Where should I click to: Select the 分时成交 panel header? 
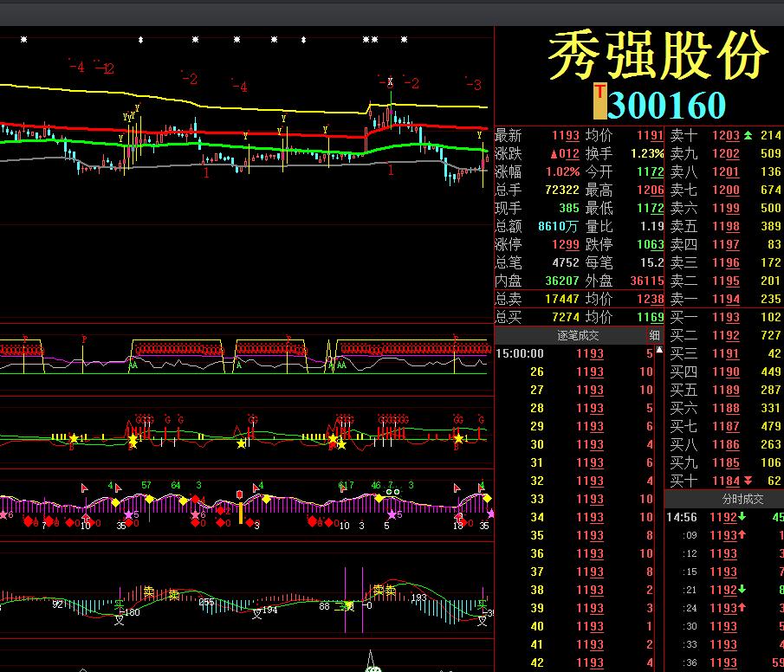[742, 499]
